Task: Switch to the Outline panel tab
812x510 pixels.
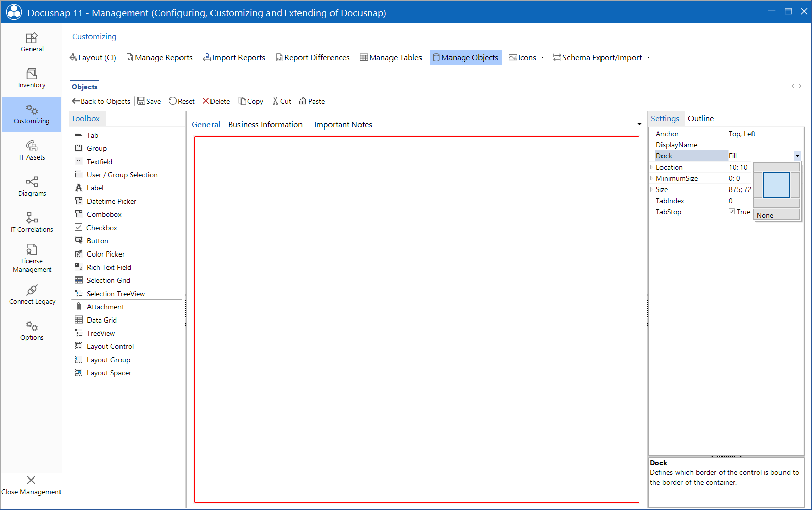Action: 701,119
